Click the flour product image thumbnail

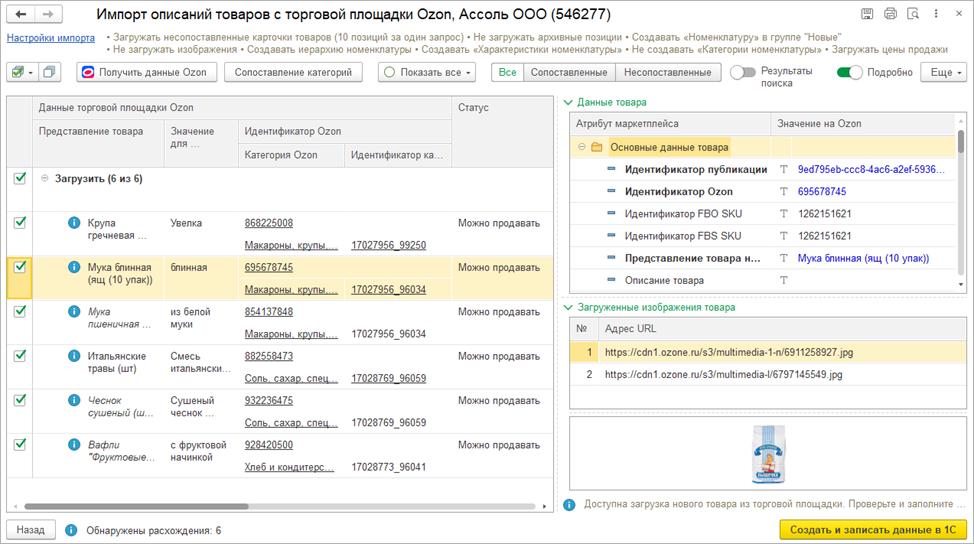coord(763,455)
